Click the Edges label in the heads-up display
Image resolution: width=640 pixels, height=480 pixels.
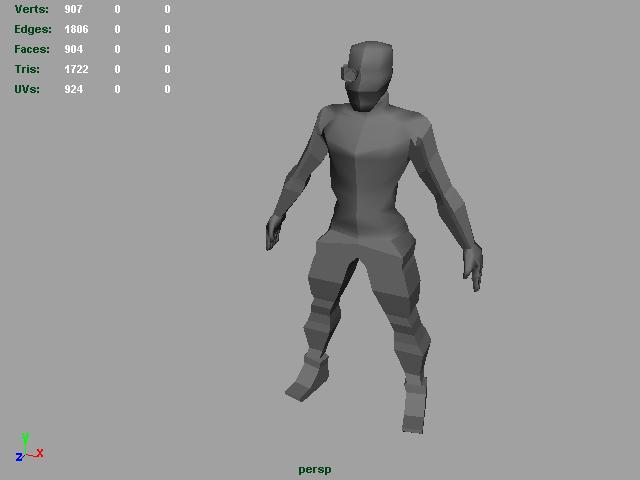[x=33, y=29]
